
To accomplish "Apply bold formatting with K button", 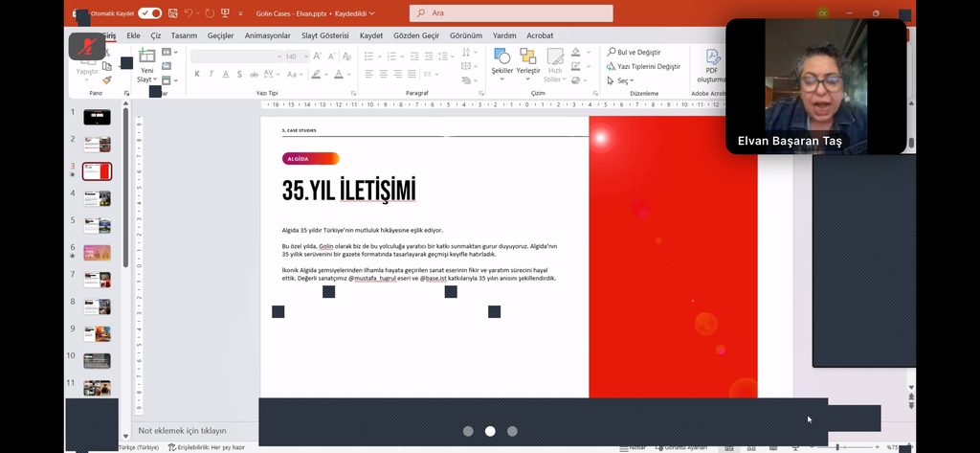I will 197,74.
